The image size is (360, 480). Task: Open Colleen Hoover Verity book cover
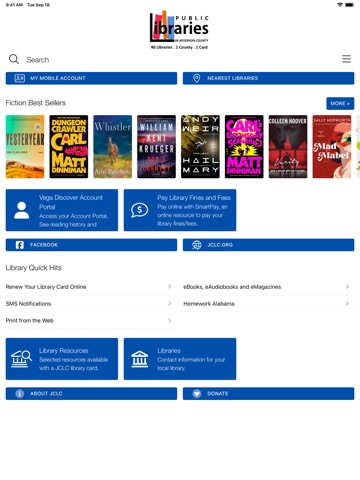pyautogui.click(x=288, y=147)
